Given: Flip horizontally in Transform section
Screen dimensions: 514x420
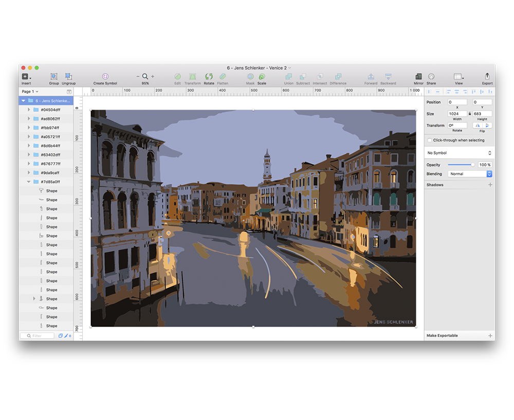Looking at the screenshot, I should (x=478, y=125).
